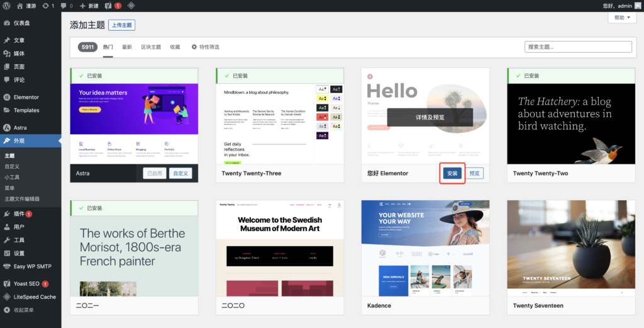Viewport: 644px width, 328px height.
Task: Open comments bubble in admin bar
Action: click(x=64, y=6)
